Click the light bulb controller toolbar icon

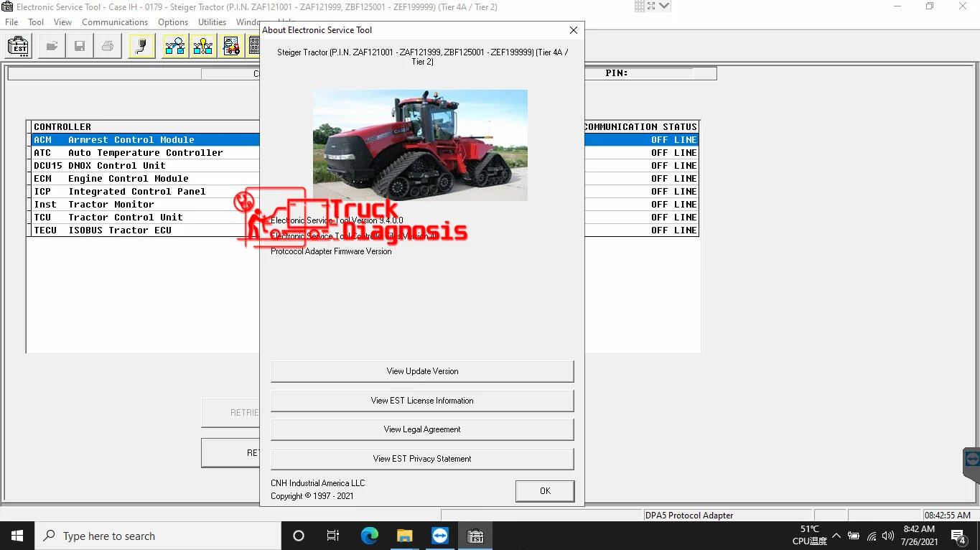coord(203,47)
